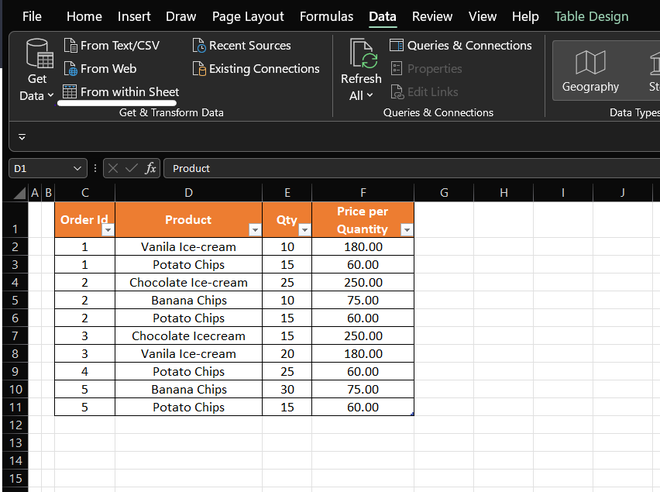Click price 180.00 in row 8
The height and width of the screenshot is (492, 660).
tap(363, 354)
